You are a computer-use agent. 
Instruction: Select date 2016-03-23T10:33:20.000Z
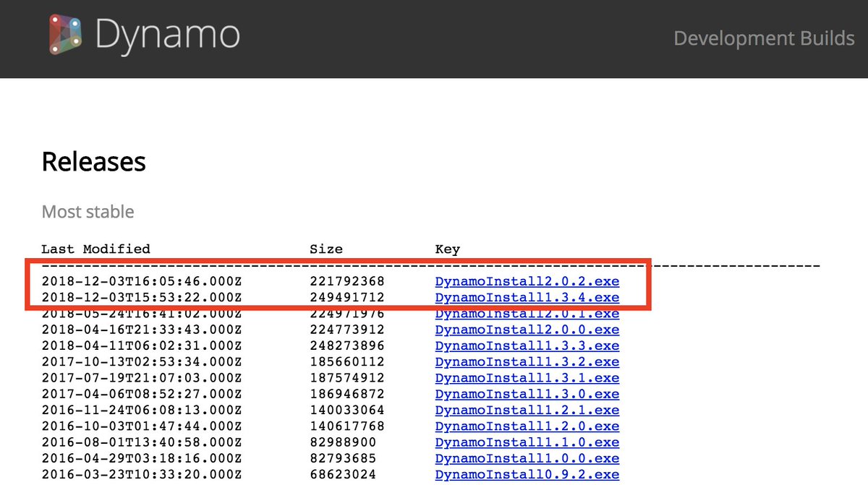click(x=142, y=475)
